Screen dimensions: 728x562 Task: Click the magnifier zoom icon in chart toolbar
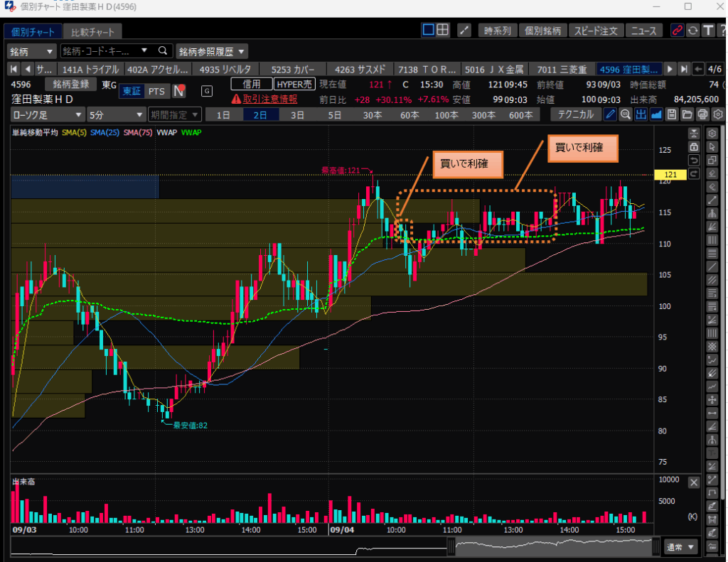tap(626, 114)
